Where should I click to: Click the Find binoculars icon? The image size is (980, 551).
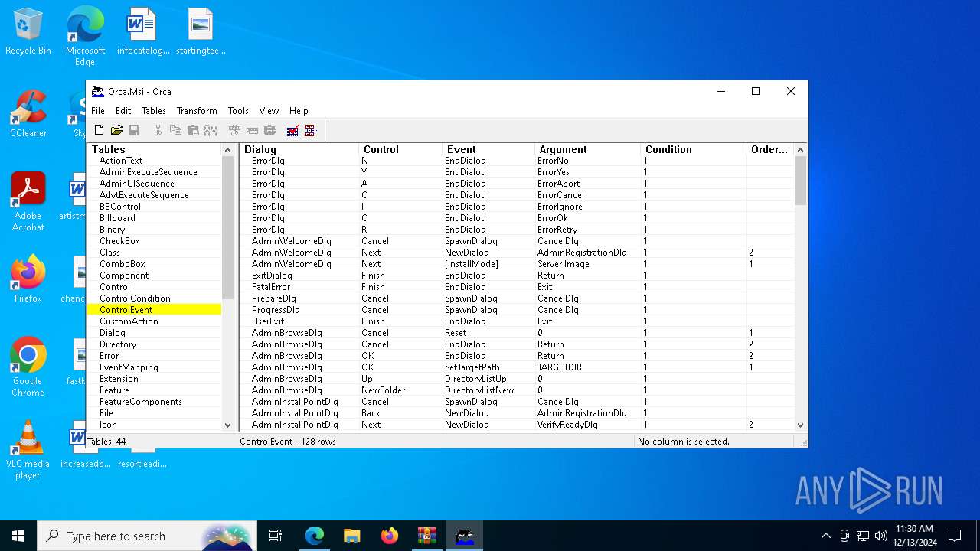[211, 131]
